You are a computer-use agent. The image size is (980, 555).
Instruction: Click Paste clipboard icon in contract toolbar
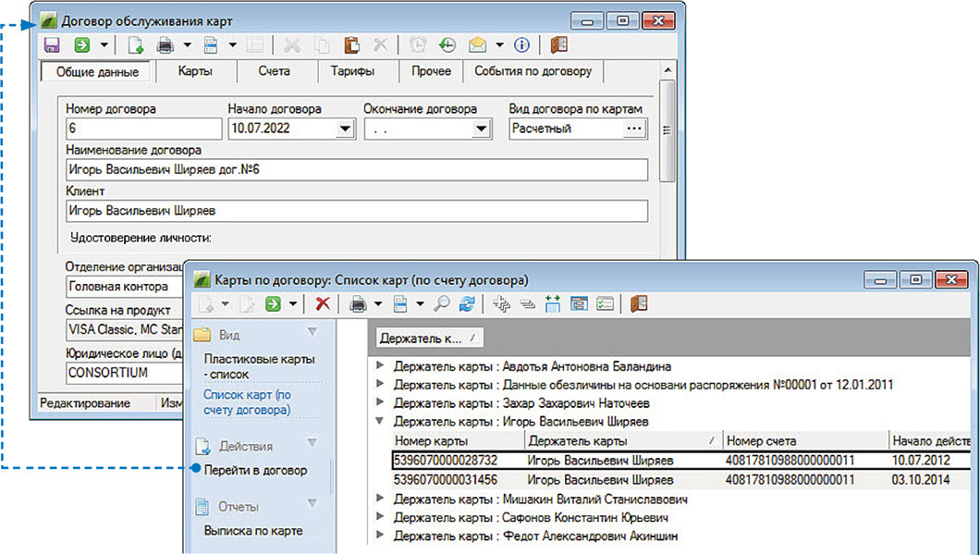351,44
